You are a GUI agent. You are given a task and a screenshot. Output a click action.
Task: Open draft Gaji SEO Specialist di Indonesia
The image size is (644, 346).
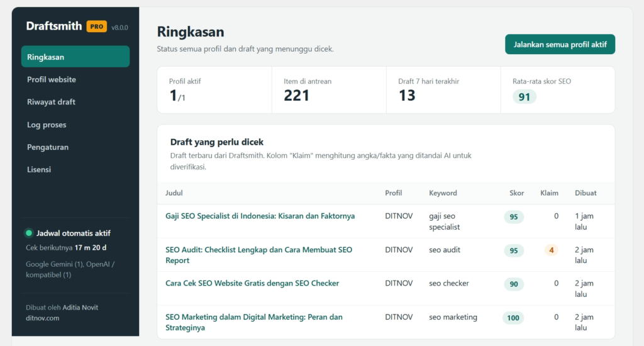[x=260, y=216]
